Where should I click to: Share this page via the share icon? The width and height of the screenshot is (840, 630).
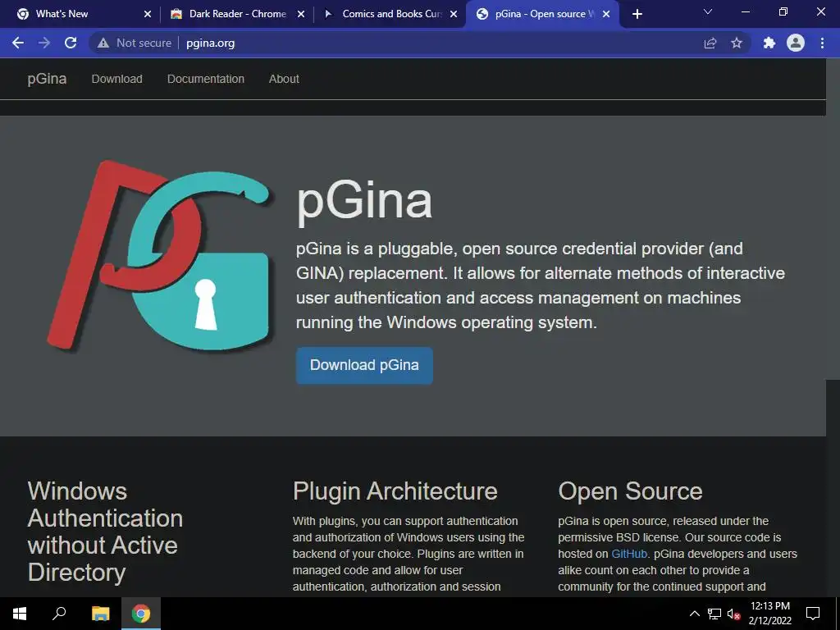click(710, 43)
